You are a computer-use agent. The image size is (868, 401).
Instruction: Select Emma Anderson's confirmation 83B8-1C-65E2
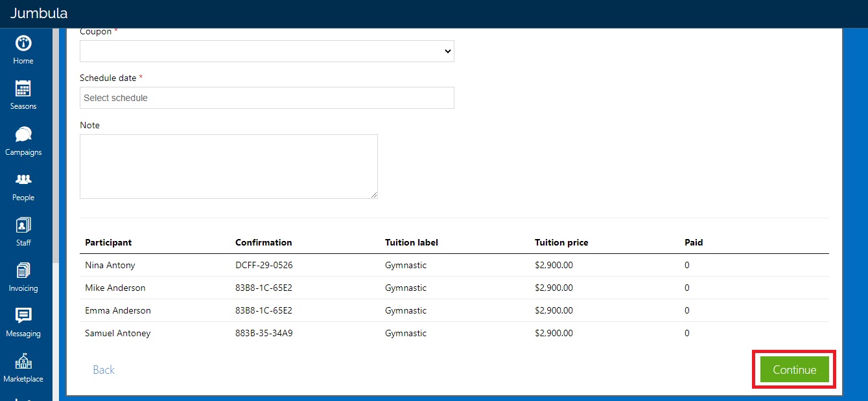264,310
